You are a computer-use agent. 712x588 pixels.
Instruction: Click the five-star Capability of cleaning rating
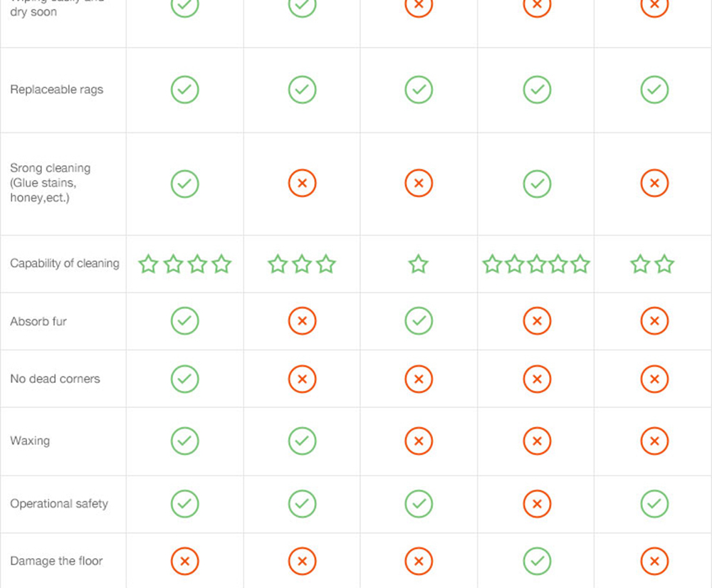pos(536,264)
